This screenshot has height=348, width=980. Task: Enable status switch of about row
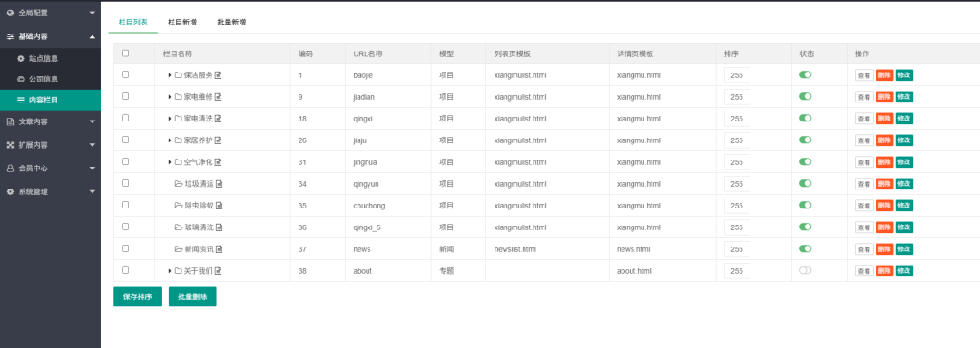pos(805,270)
